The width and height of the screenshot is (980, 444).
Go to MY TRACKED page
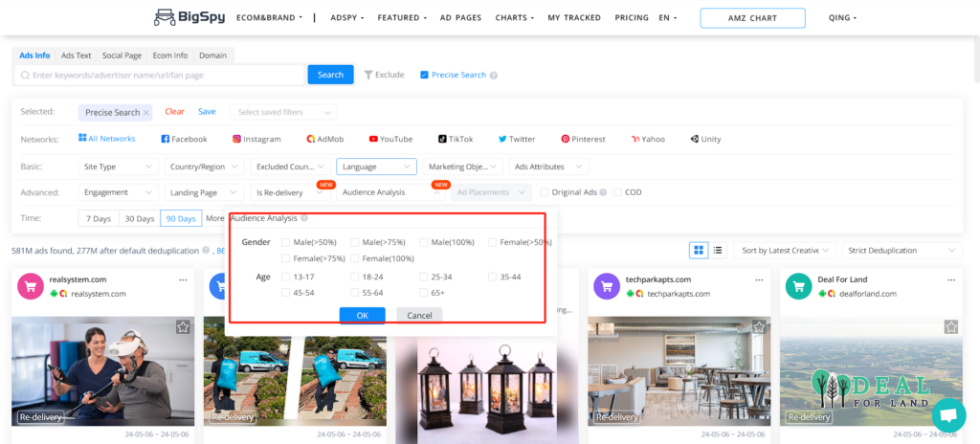(574, 17)
